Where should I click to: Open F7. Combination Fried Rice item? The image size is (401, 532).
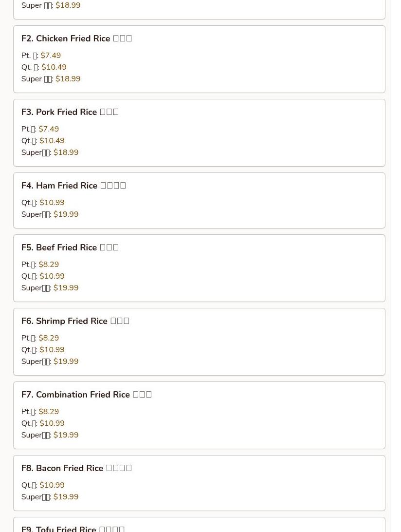click(x=199, y=415)
